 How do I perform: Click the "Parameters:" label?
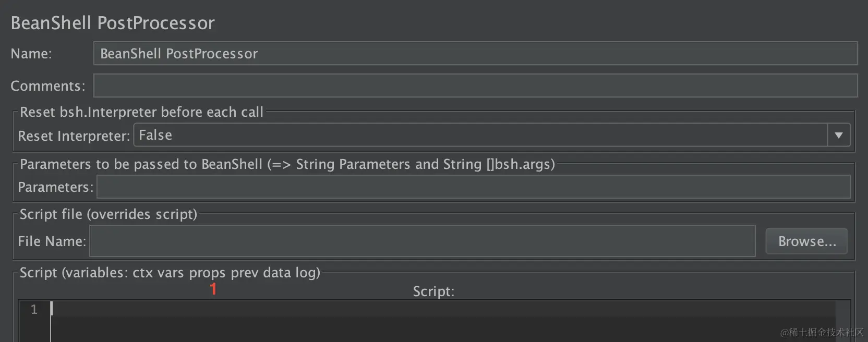[x=55, y=187]
